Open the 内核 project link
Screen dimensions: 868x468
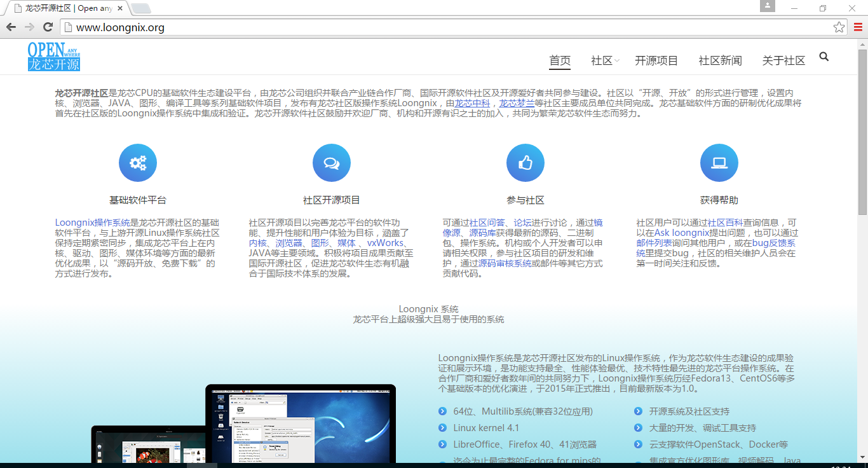pos(258,243)
